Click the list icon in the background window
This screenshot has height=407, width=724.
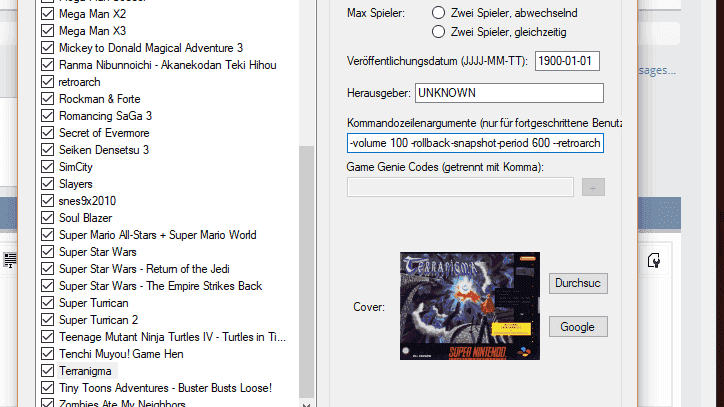(10, 261)
